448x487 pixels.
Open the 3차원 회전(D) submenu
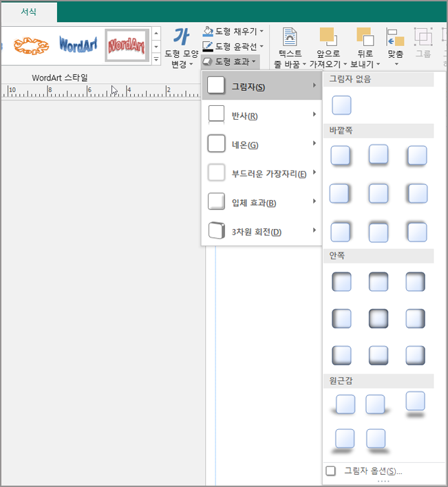click(x=262, y=230)
